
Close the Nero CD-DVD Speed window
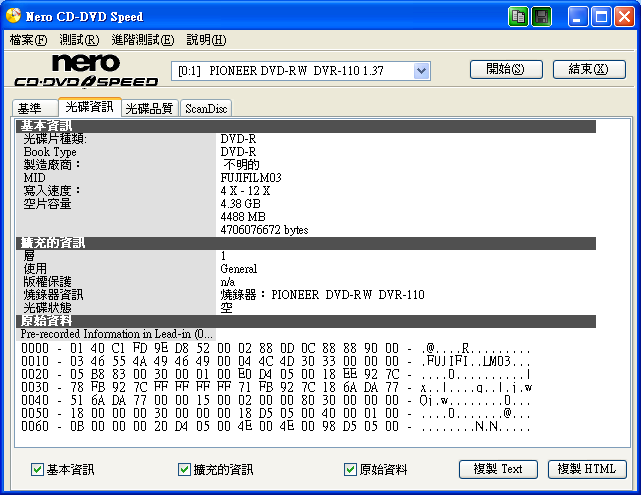pos(625,17)
